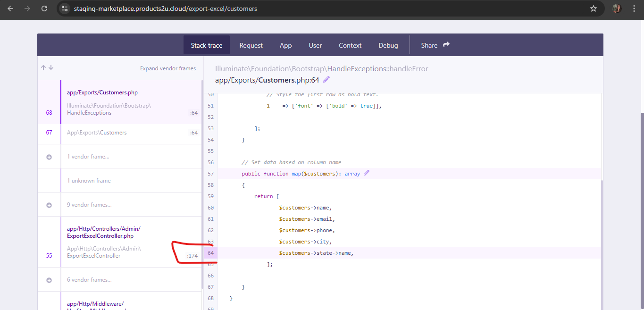Click Expand vendor frames link
Screen dimensions: 644x310
click(168, 68)
